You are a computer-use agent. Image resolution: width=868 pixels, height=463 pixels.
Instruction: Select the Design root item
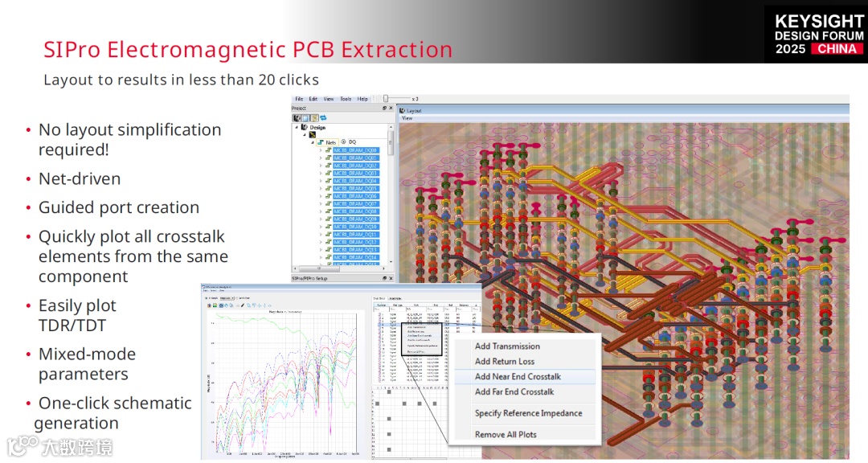click(x=317, y=127)
